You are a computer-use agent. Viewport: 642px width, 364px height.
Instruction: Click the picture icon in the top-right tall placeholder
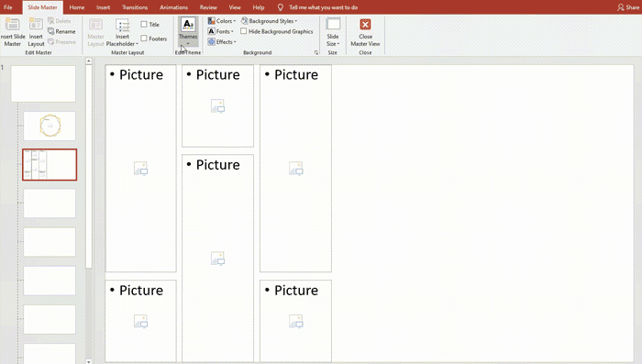pyautogui.click(x=296, y=169)
